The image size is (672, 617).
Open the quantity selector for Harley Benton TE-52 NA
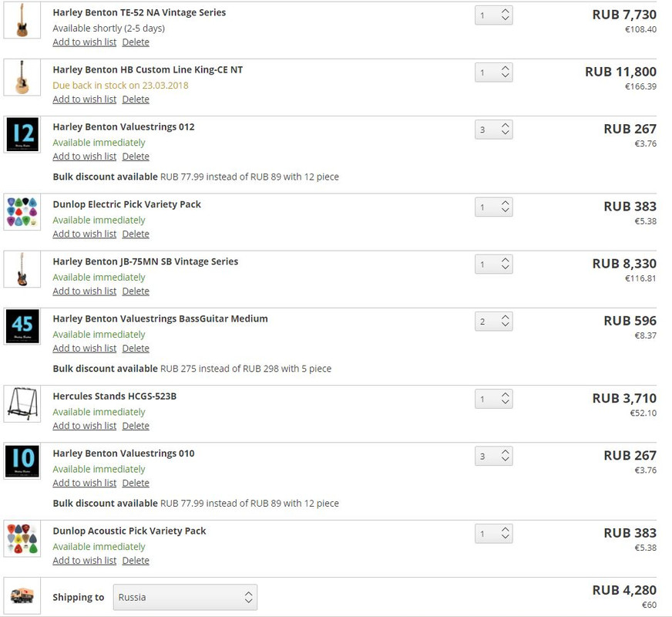[x=494, y=15]
